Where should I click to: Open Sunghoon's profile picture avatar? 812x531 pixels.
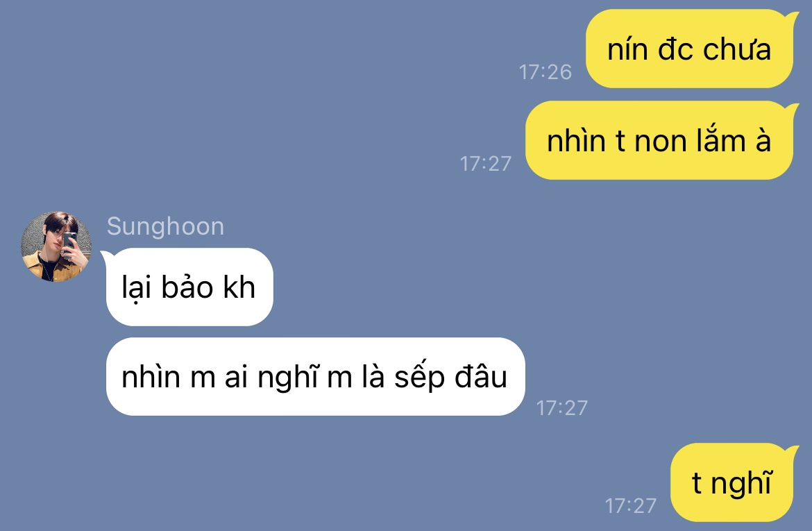click(x=56, y=246)
